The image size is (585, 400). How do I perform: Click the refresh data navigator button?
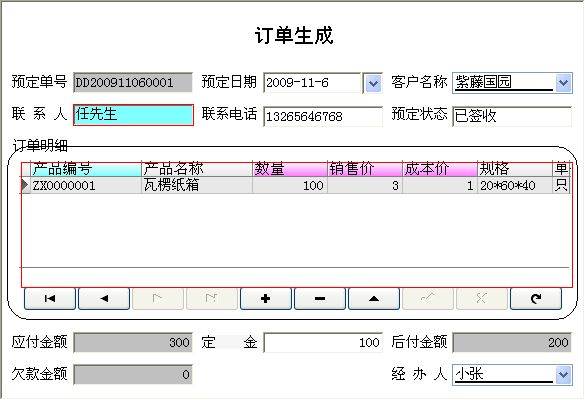coord(536,299)
